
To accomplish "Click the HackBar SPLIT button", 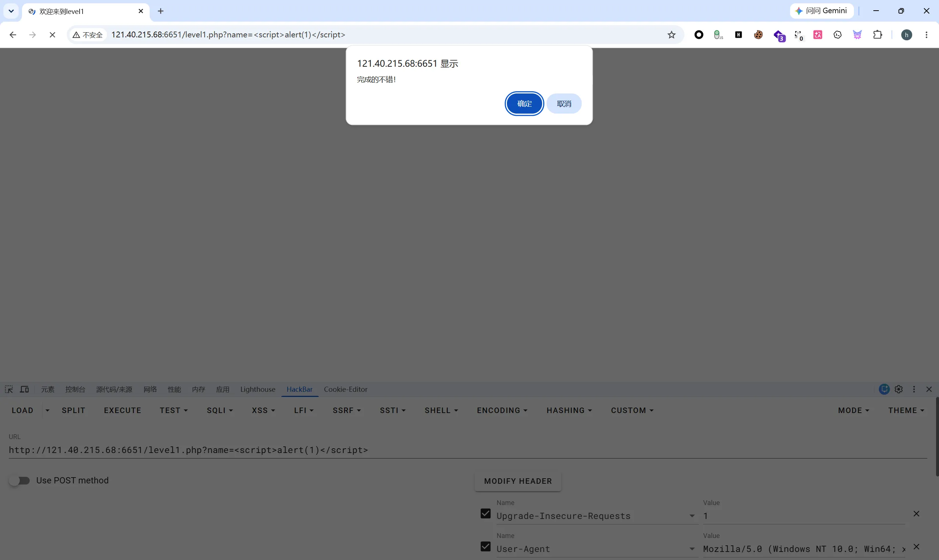I will (74, 410).
